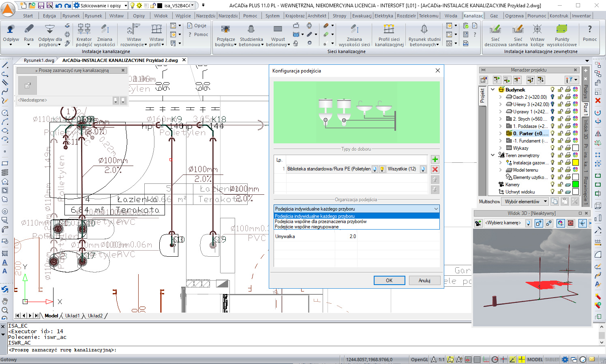Screen dimensions: 606x364
Task: Choose Podejście wspólne niegrupowane option
Action: (x=306, y=227)
